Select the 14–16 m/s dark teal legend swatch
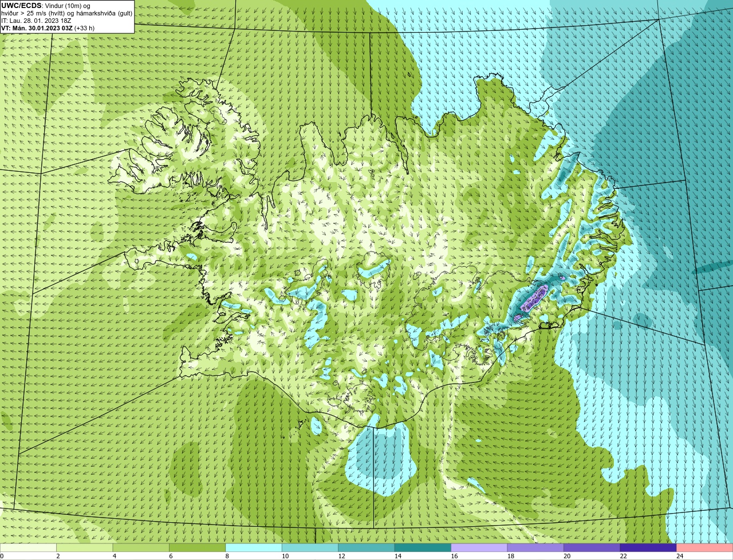This screenshot has height=560, width=733. 423,547
